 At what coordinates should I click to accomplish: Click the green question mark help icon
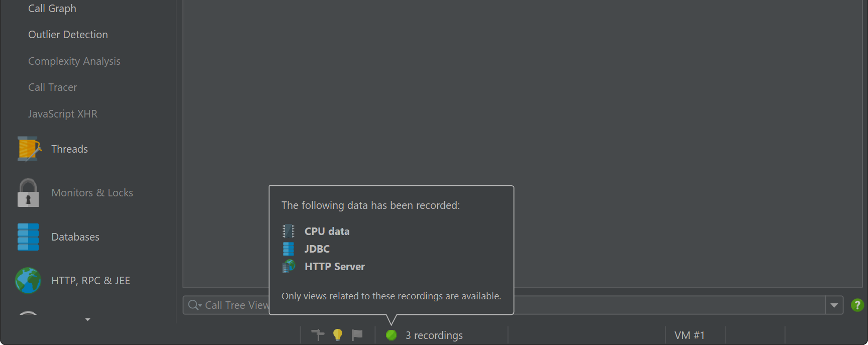857,305
